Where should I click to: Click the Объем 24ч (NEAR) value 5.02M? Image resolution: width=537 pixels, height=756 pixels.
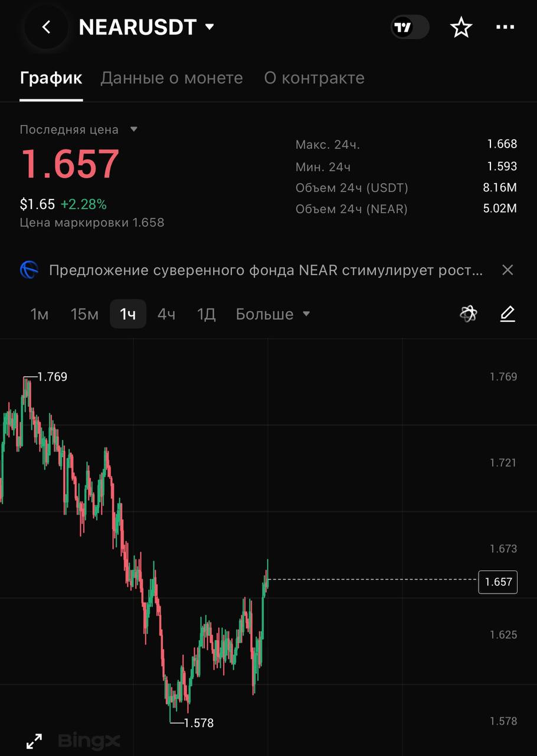pyautogui.click(x=500, y=208)
